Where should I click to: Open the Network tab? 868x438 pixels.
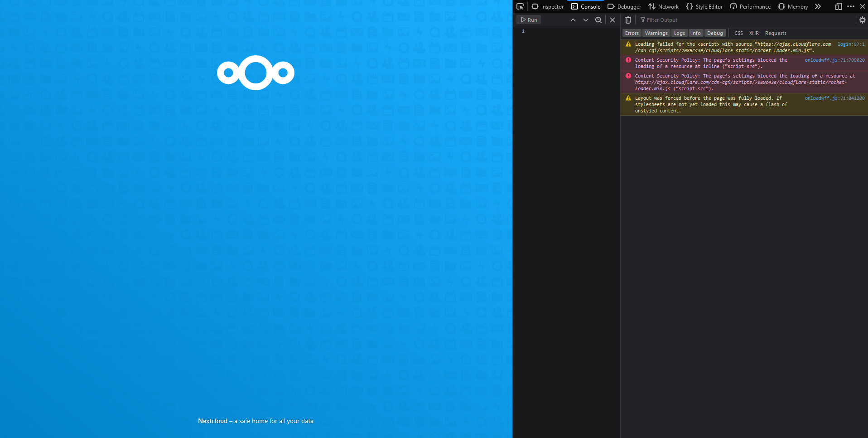click(663, 6)
